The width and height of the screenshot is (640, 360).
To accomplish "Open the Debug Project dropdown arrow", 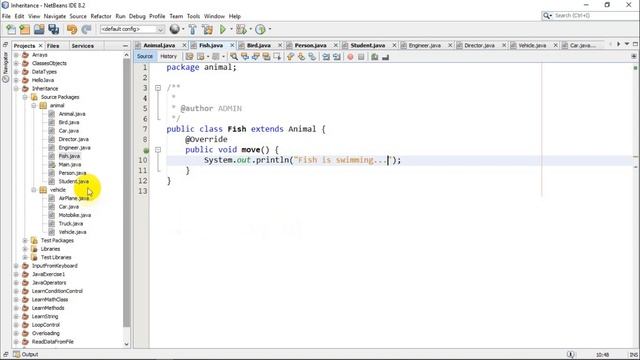I will pyautogui.click(x=250, y=29).
